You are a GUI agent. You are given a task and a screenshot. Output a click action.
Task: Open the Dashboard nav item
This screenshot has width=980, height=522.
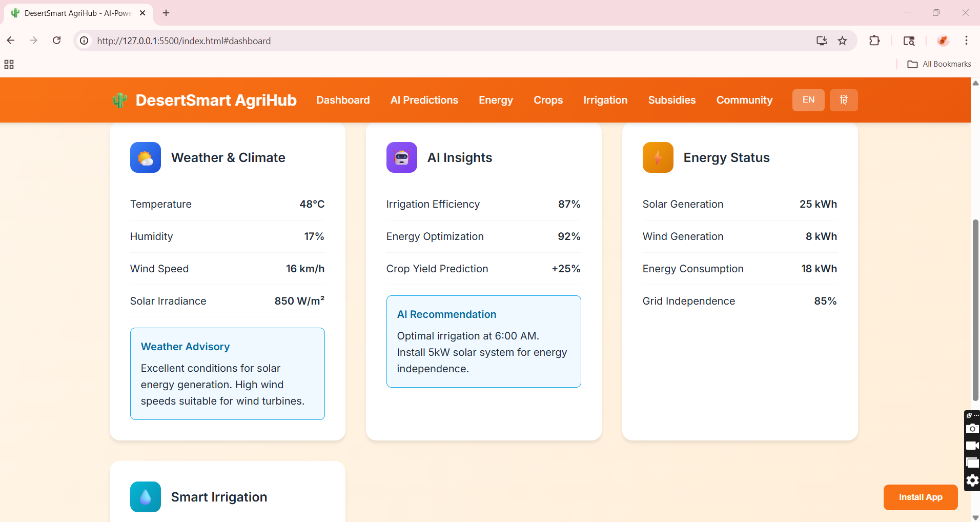[343, 100]
